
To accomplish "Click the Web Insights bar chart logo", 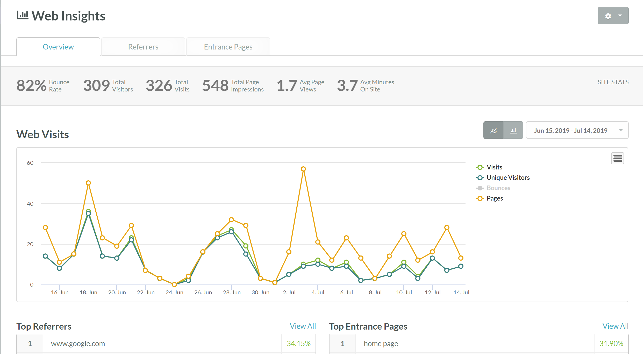I will click(23, 15).
